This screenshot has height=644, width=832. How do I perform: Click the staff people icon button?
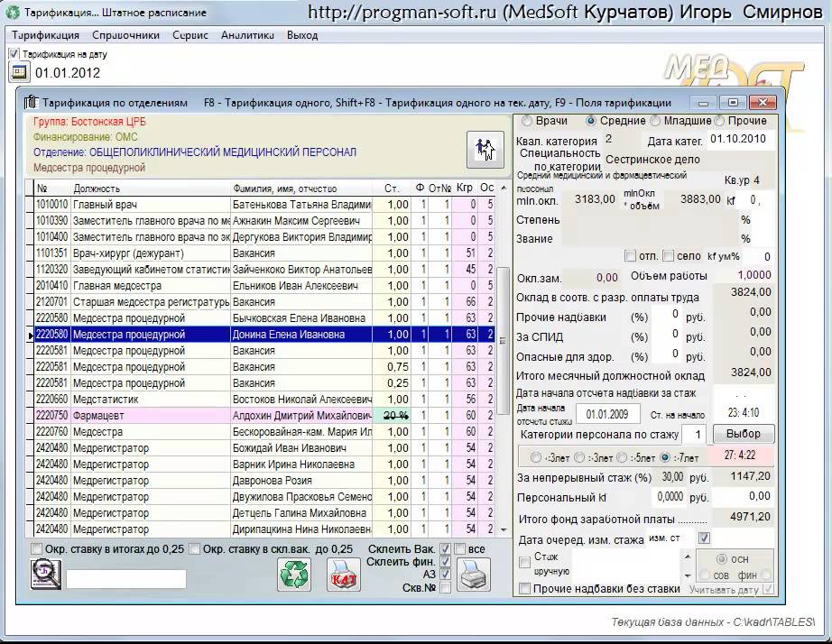(x=485, y=149)
